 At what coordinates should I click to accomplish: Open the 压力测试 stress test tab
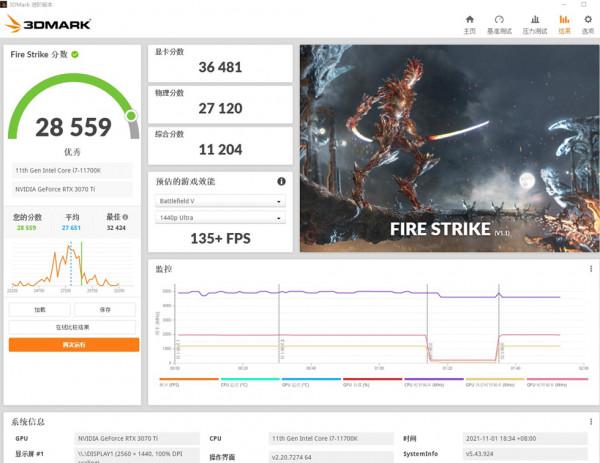point(535,24)
